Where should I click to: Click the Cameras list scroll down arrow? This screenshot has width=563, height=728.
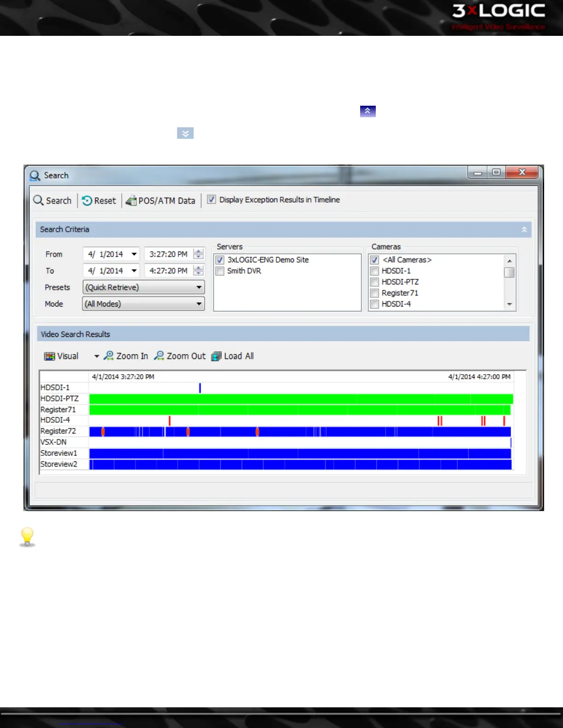pos(509,304)
